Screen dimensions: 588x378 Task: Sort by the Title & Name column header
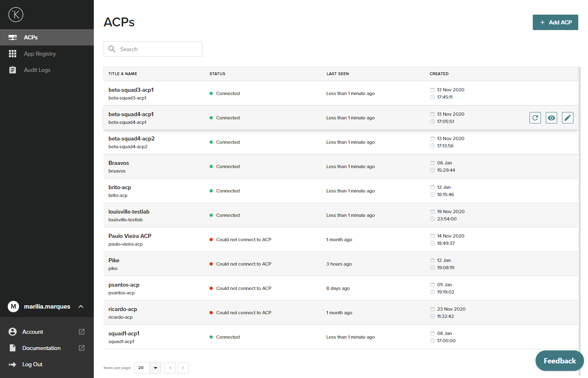click(x=123, y=74)
